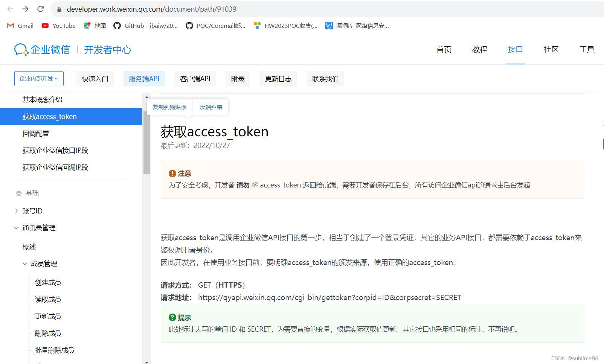Open the Gmail bookmark
The height and width of the screenshot is (364, 604).
(20, 26)
